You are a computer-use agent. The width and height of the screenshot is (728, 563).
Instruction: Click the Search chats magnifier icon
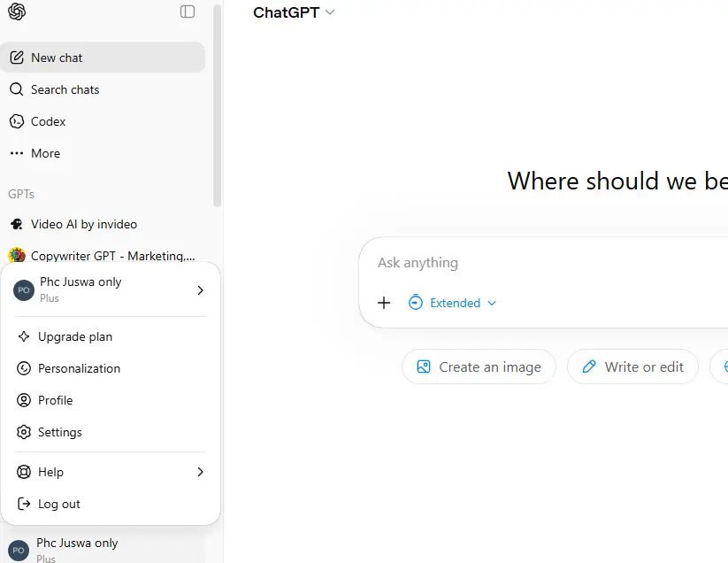17,89
